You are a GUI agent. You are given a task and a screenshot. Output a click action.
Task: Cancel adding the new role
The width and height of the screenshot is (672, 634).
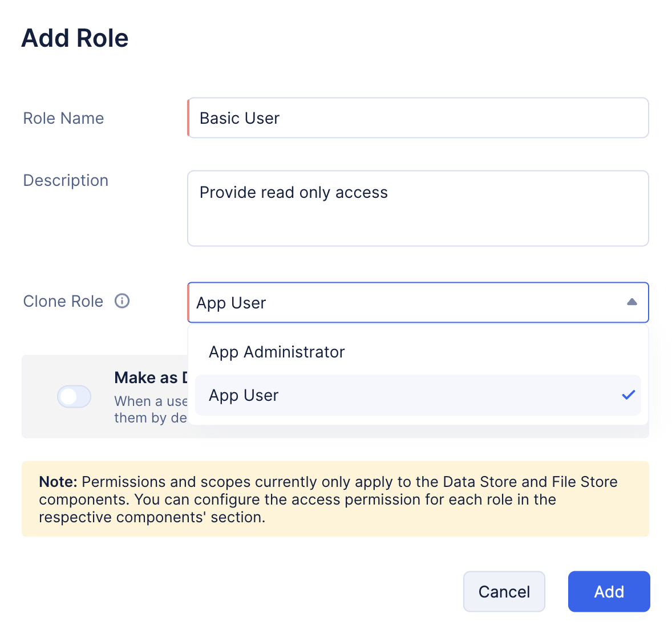coord(504,592)
